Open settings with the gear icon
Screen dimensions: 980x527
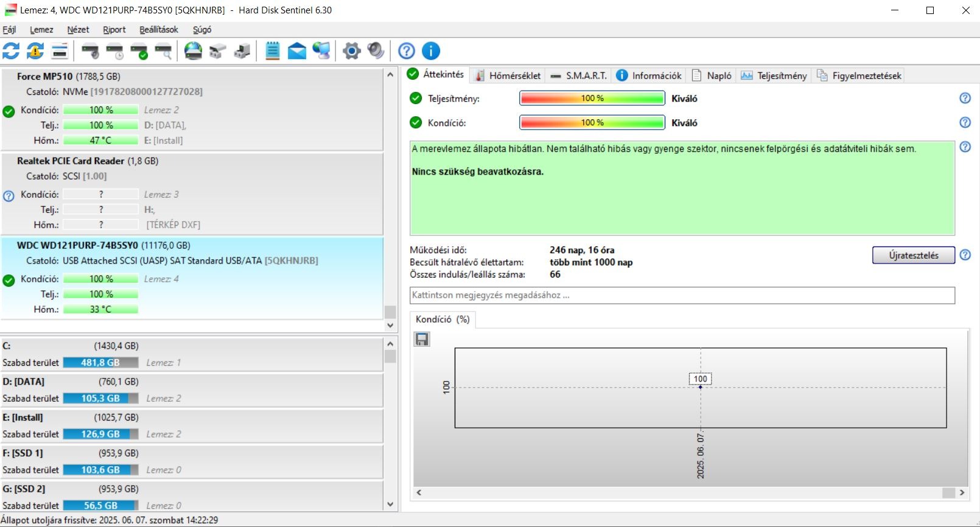click(x=351, y=51)
